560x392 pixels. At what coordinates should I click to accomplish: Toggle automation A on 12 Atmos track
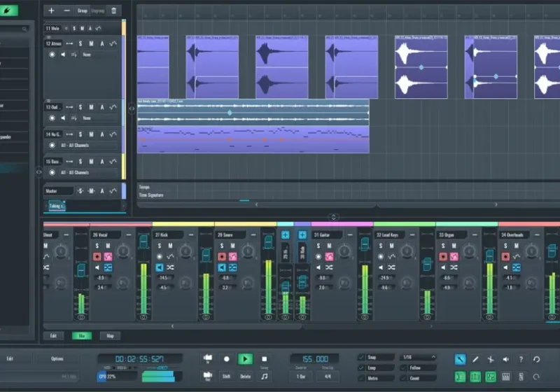[x=102, y=43]
